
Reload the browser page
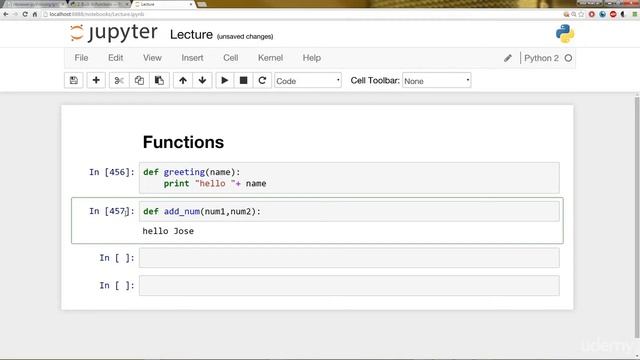(25, 14)
